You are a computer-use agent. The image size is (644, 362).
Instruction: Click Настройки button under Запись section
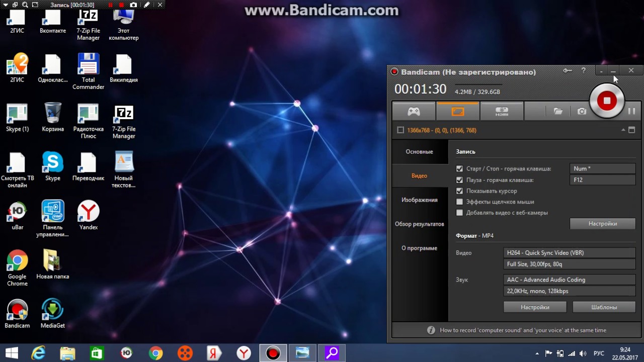tap(603, 224)
